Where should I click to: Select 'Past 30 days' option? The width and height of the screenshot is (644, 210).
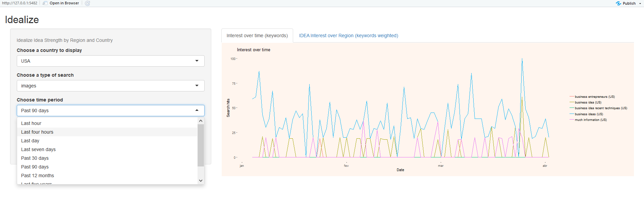(x=35, y=158)
